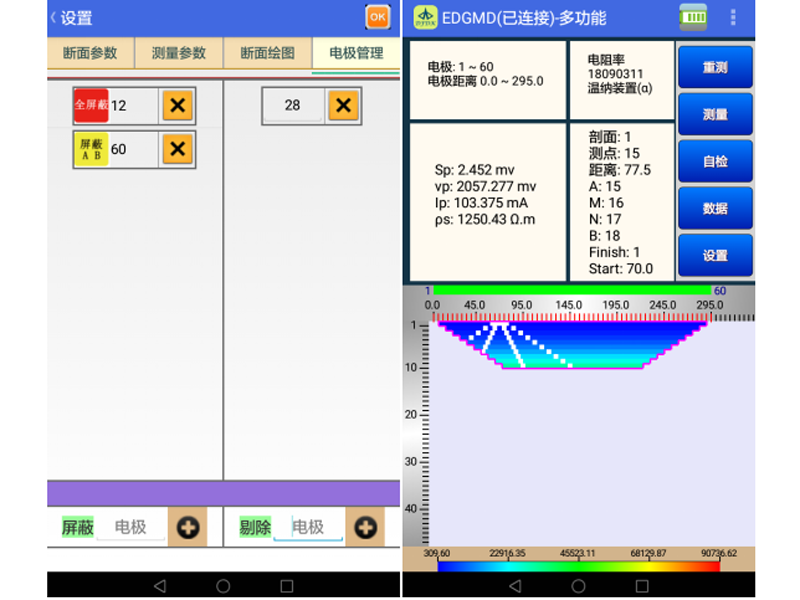Open the three-dot overflow menu
Image resolution: width=800 pixels, height=600 pixels.
(x=733, y=17)
